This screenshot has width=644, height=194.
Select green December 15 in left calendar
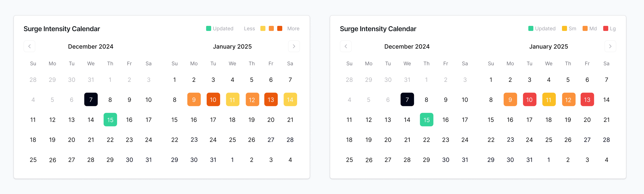point(110,120)
